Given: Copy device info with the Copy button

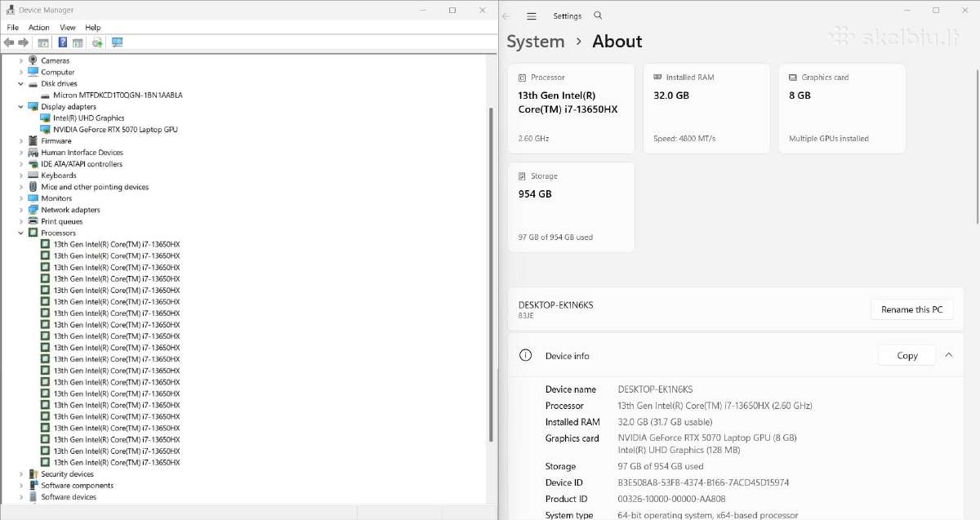Looking at the screenshot, I should pyautogui.click(x=907, y=356).
